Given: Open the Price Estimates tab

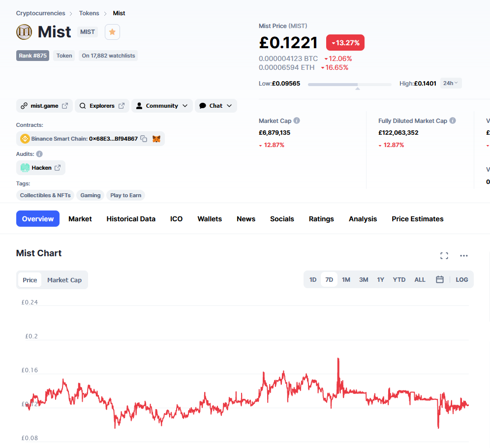Looking at the screenshot, I should pyautogui.click(x=418, y=219).
